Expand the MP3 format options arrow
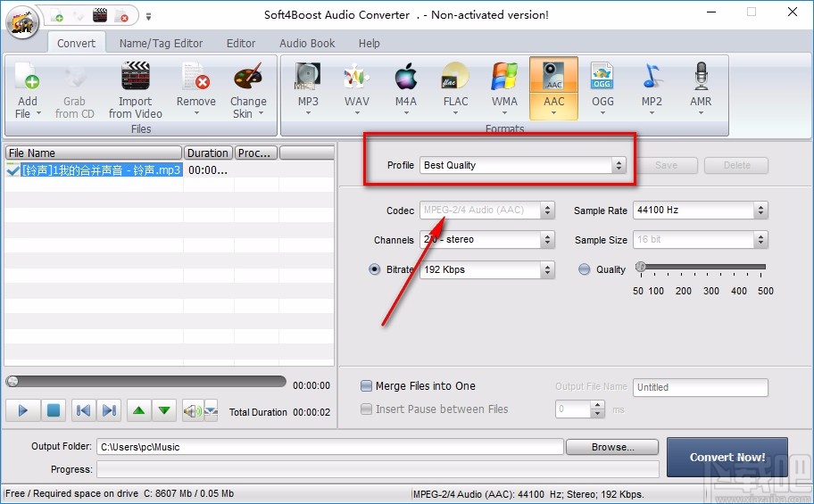Viewport: 814px width, 504px height. (x=308, y=112)
